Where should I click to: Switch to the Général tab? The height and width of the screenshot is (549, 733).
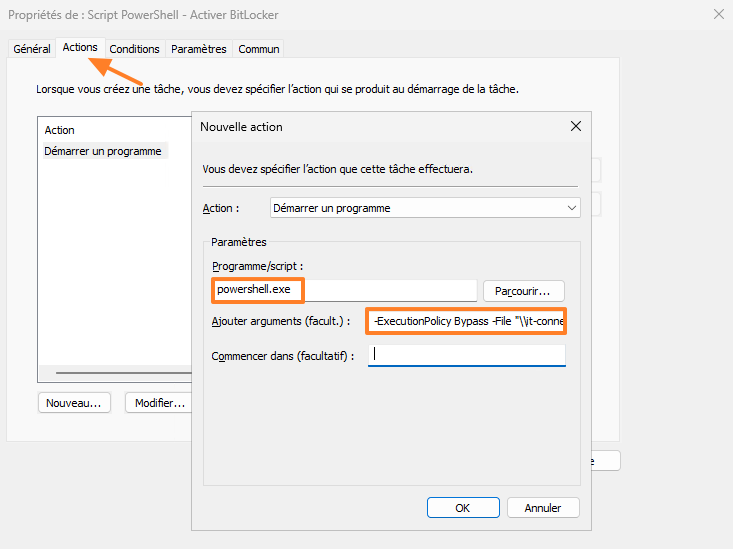click(x=32, y=49)
